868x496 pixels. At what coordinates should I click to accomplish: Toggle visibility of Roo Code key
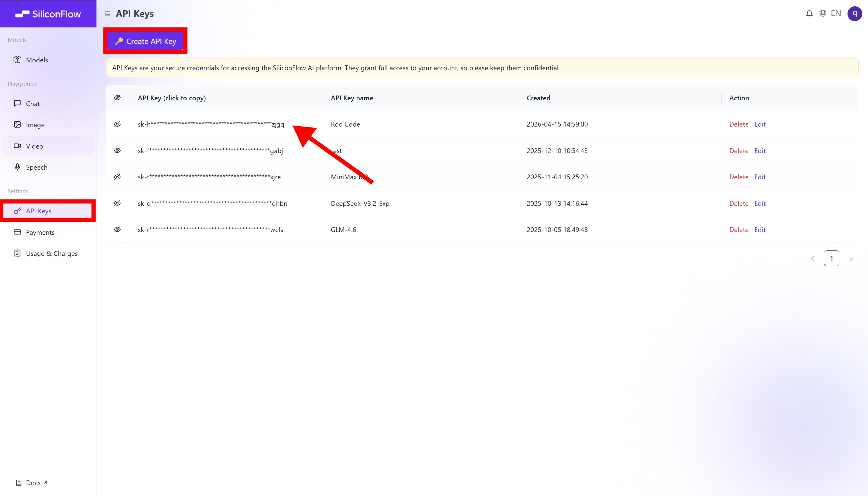click(x=117, y=124)
